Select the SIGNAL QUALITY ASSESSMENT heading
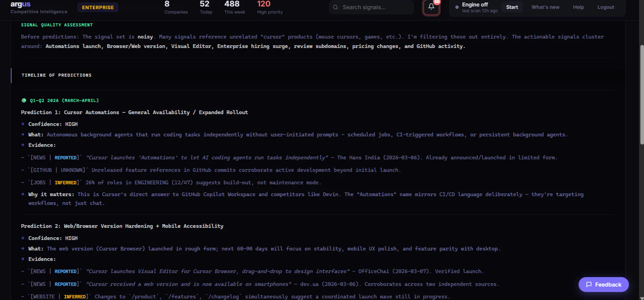This screenshot has width=644, height=300. coord(57,25)
